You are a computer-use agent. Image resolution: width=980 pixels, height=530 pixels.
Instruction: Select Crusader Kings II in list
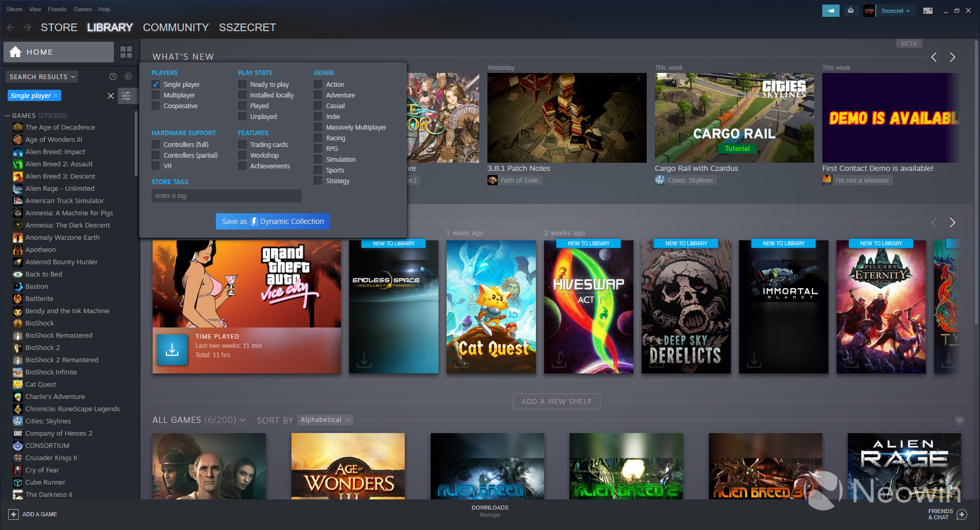[51, 458]
